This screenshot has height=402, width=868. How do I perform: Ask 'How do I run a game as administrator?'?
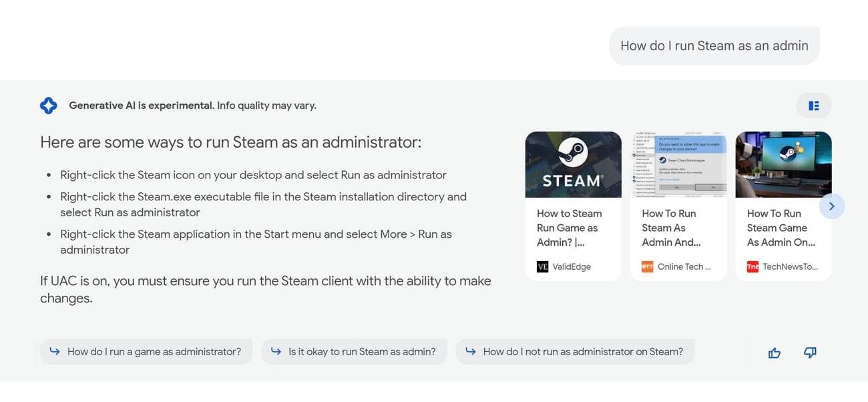(x=154, y=351)
